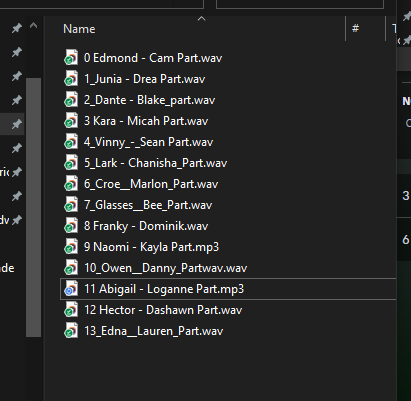The image size is (411, 401).
Task: Click the audio icon of 8 Franky - Dominik.wav
Action: pos(71,225)
